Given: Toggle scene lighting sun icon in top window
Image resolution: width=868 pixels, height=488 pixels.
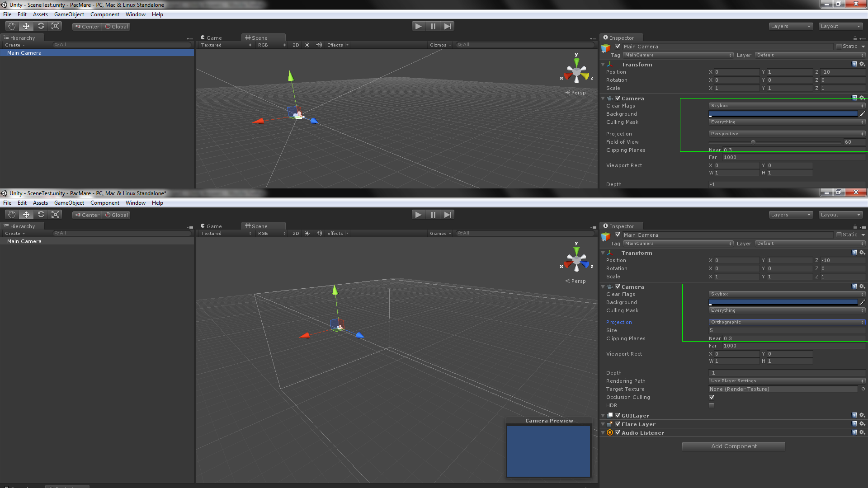Looking at the screenshot, I should (307, 45).
